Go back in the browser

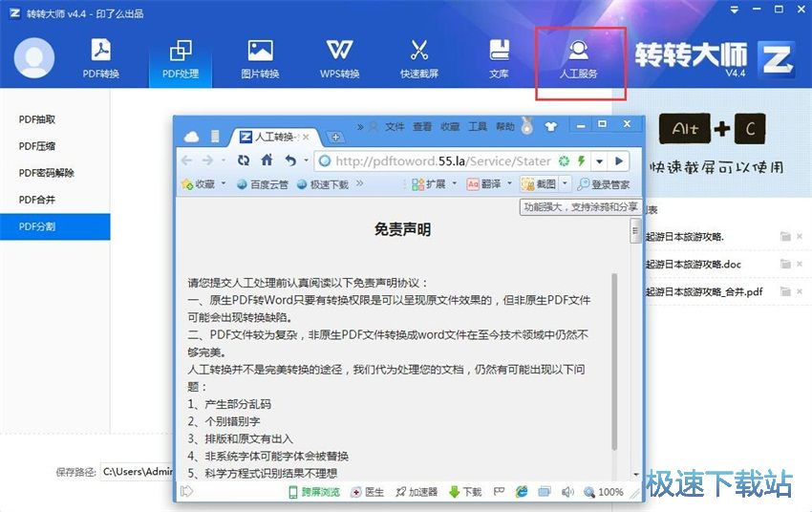(187, 160)
